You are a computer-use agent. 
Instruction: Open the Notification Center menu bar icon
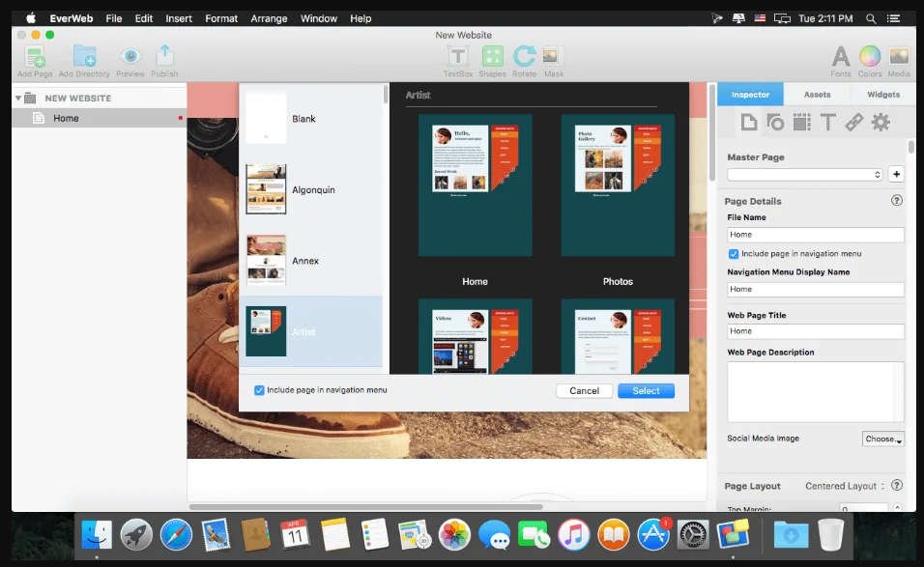click(893, 18)
